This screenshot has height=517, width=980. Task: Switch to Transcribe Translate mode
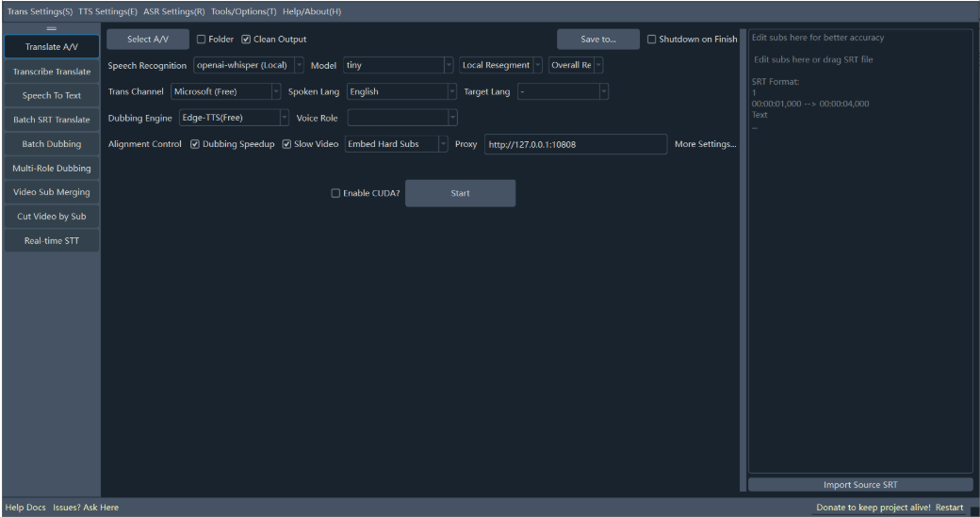[51, 72]
